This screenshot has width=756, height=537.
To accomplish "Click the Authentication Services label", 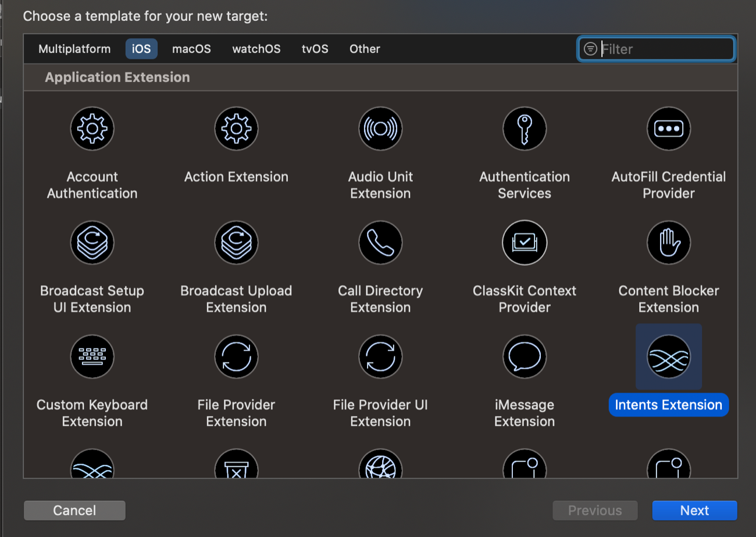I will tap(525, 185).
